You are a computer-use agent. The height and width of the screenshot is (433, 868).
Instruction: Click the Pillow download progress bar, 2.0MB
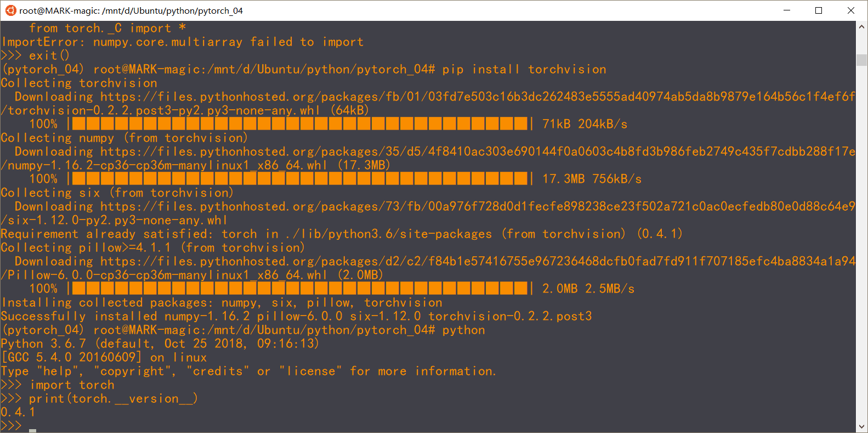[x=299, y=288]
